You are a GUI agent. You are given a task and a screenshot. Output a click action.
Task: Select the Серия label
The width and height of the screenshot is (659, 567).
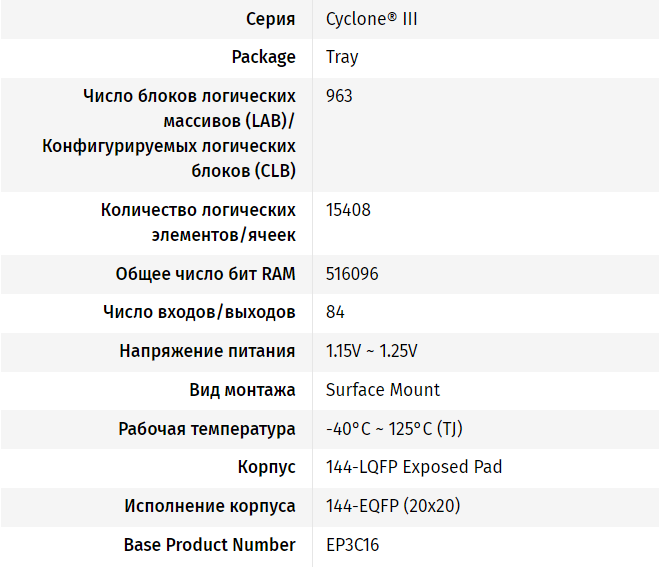tap(269, 19)
